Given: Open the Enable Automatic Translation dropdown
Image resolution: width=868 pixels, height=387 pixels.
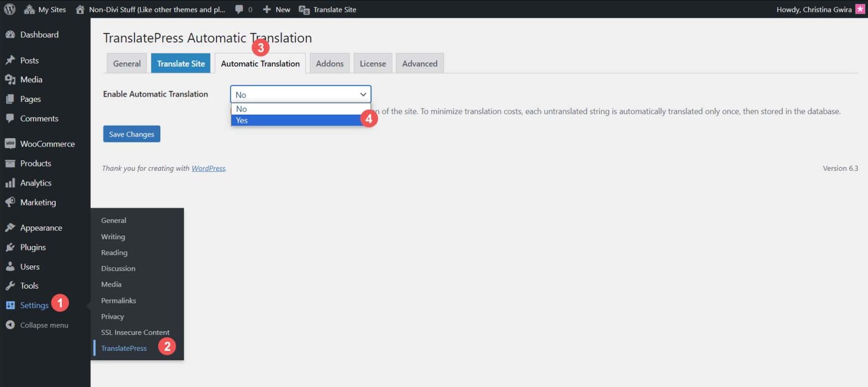Looking at the screenshot, I should pos(300,94).
